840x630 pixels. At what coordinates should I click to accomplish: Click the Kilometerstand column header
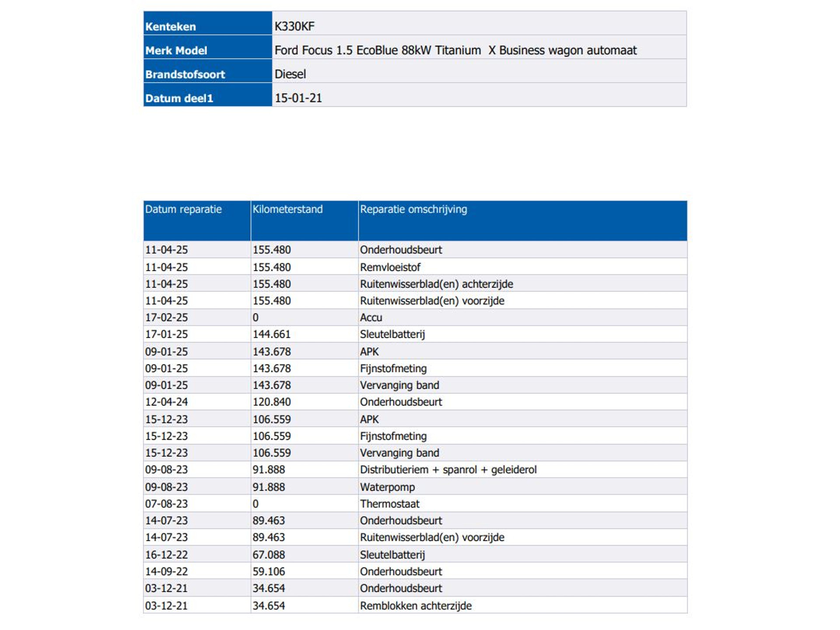pyautogui.click(x=304, y=220)
